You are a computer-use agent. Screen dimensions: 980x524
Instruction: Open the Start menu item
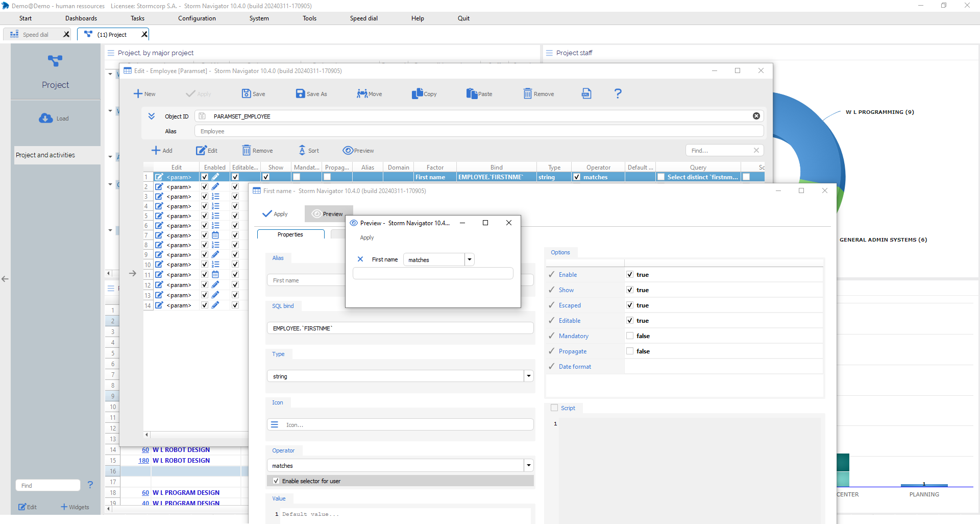[x=26, y=18]
